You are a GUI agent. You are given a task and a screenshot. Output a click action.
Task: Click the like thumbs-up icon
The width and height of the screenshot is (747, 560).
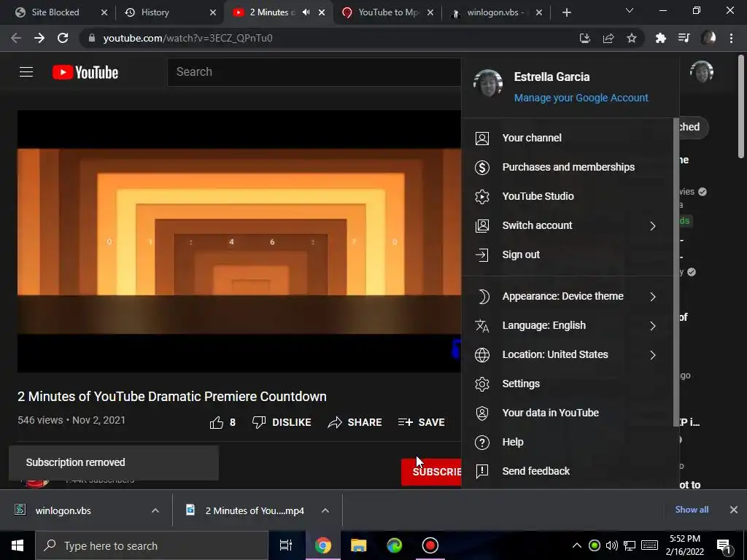coord(216,422)
